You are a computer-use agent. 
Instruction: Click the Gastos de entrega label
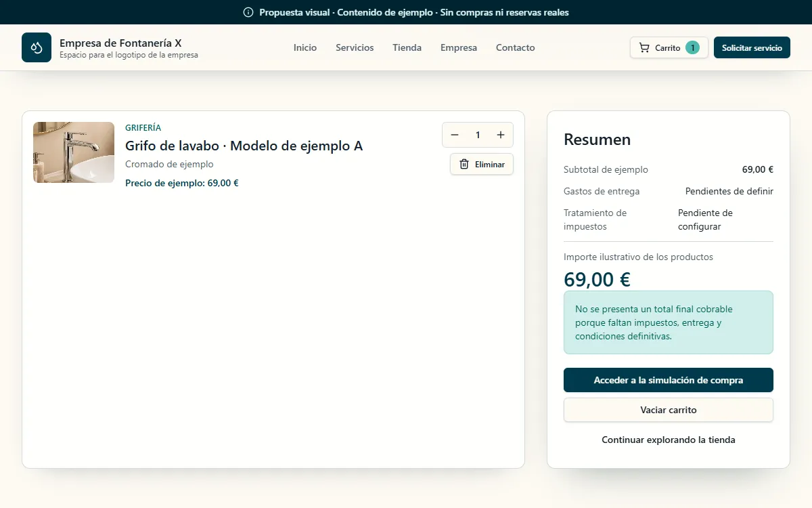point(602,191)
